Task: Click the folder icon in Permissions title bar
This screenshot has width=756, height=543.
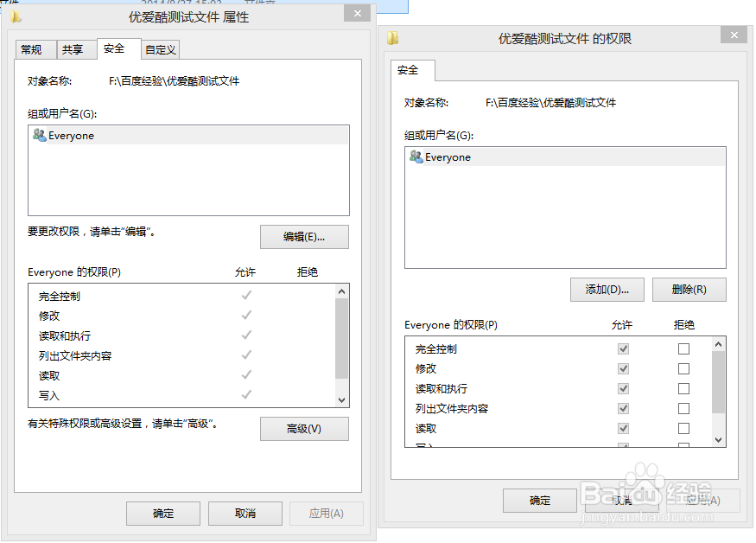Action: pos(393,35)
